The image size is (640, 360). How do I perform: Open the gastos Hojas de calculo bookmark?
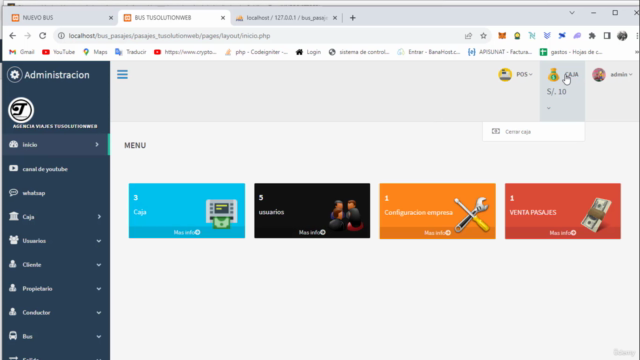(571, 52)
